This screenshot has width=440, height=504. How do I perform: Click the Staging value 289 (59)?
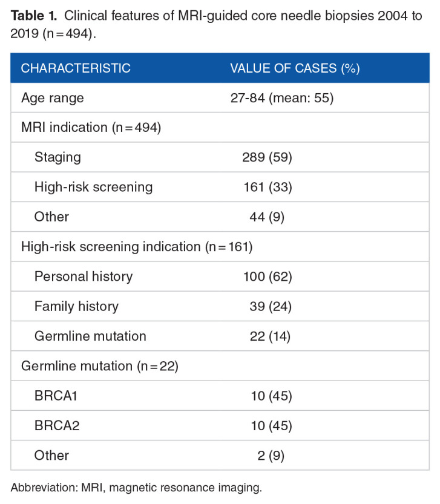pos(267,157)
